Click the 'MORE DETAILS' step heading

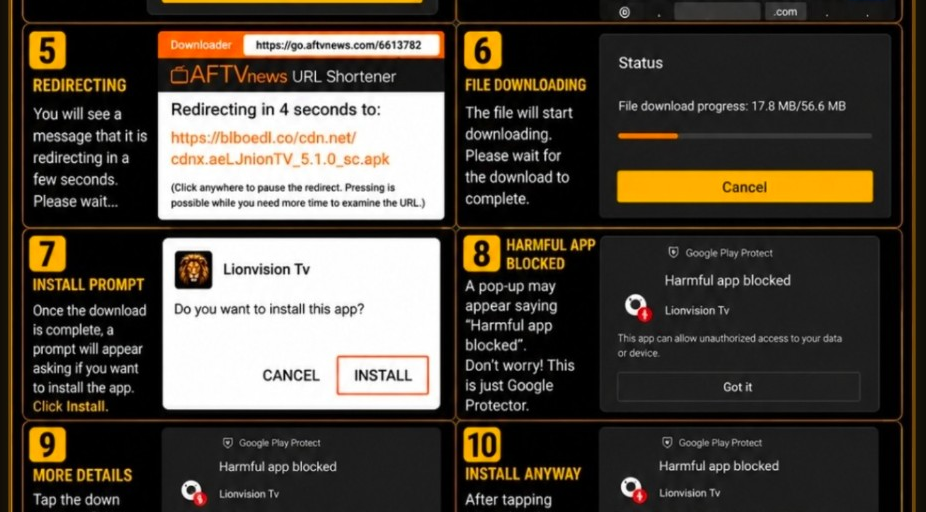pyautogui.click(x=82, y=475)
